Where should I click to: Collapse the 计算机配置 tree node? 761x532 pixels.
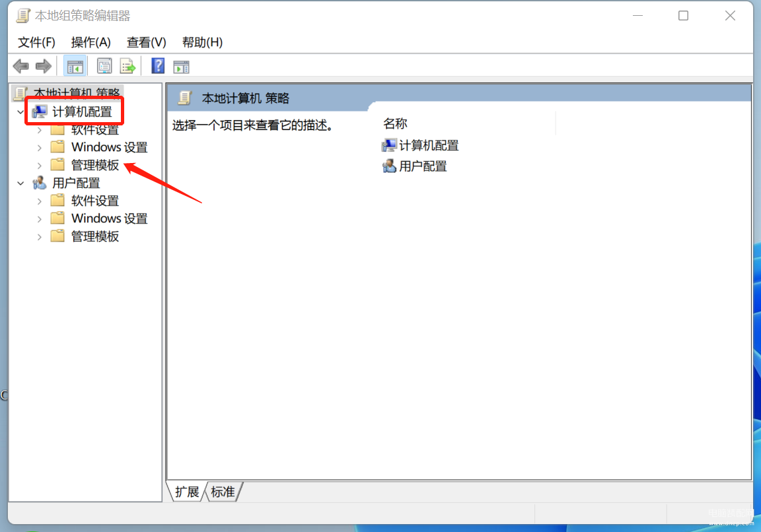[x=20, y=112]
